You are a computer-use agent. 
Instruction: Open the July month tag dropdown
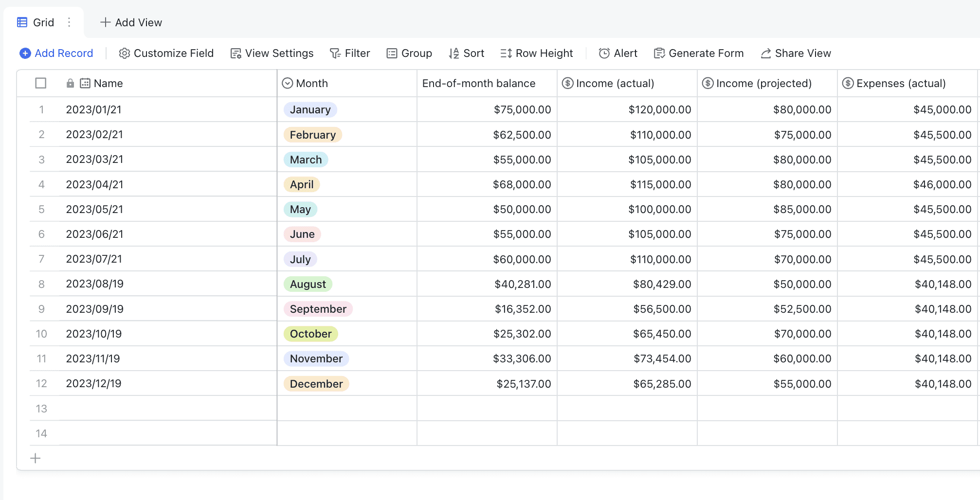pyautogui.click(x=300, y=259)
